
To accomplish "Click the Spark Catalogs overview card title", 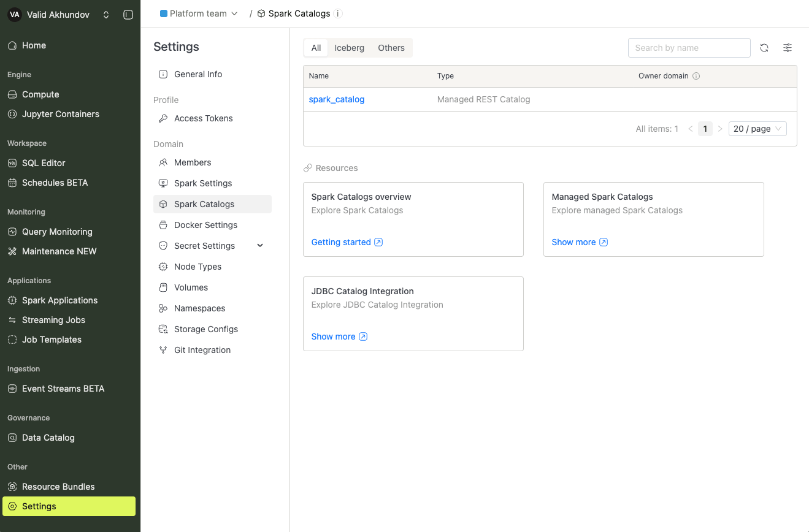I will click(x=361, y=197).
